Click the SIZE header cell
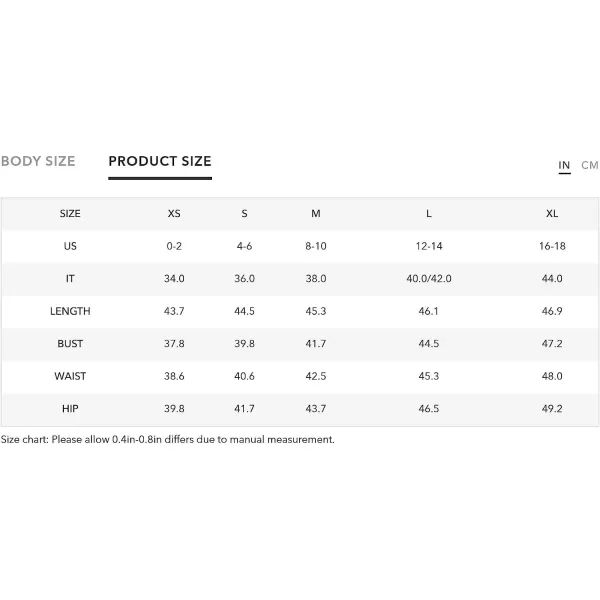The image size is (600, 600). pyautogui.click(x=70, y=214)
